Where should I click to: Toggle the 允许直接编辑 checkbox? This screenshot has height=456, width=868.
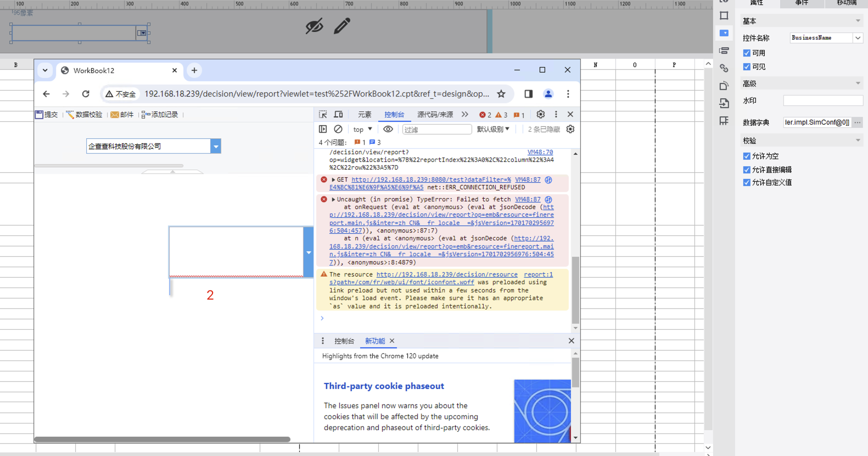pos(747,170)
